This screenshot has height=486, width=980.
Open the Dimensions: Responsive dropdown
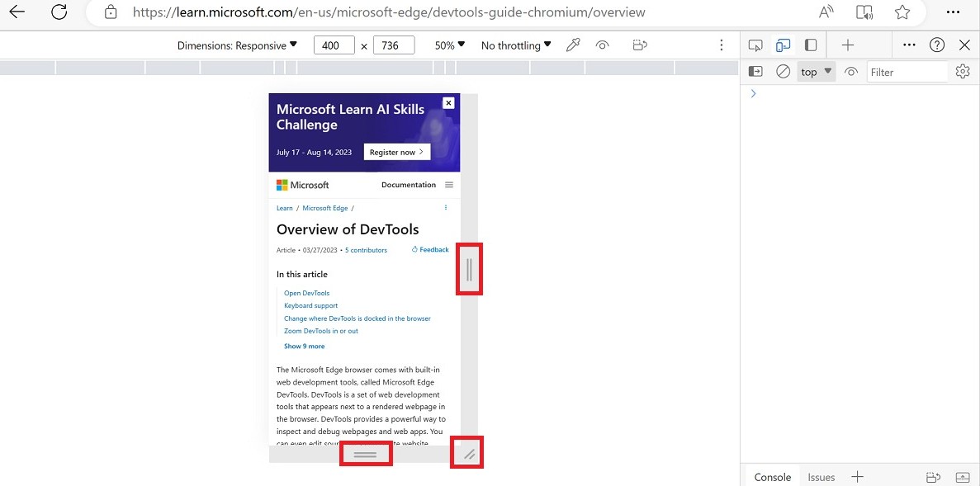pyautogui.click(x=237, y=45)
